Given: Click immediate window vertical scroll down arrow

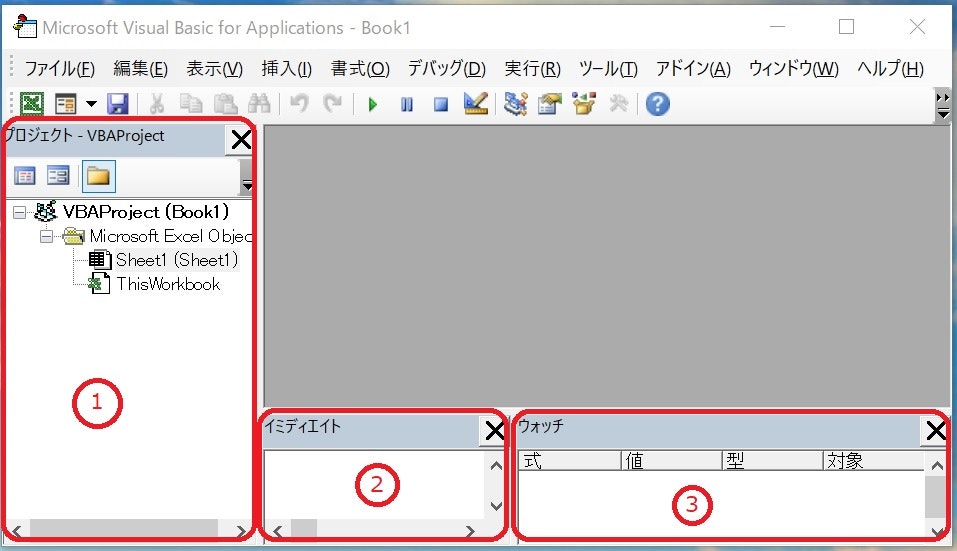Looking at the screenshot, I should click(496, 506).
